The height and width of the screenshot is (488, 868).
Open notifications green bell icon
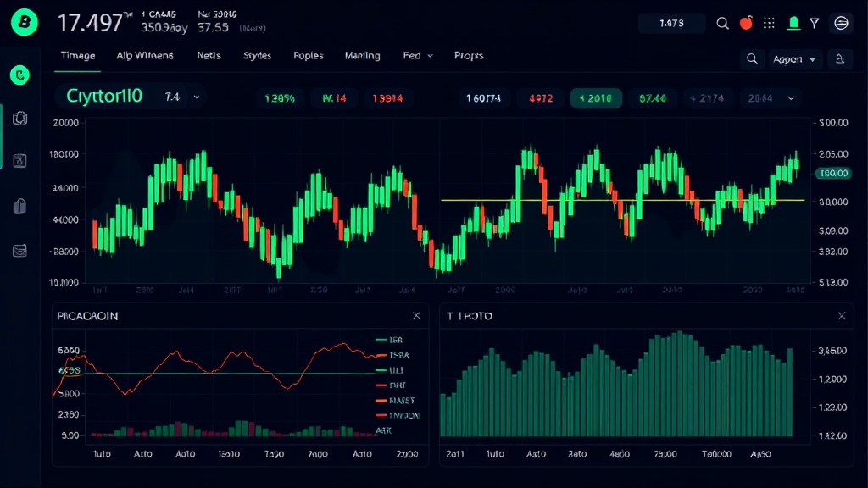point(793,23)
